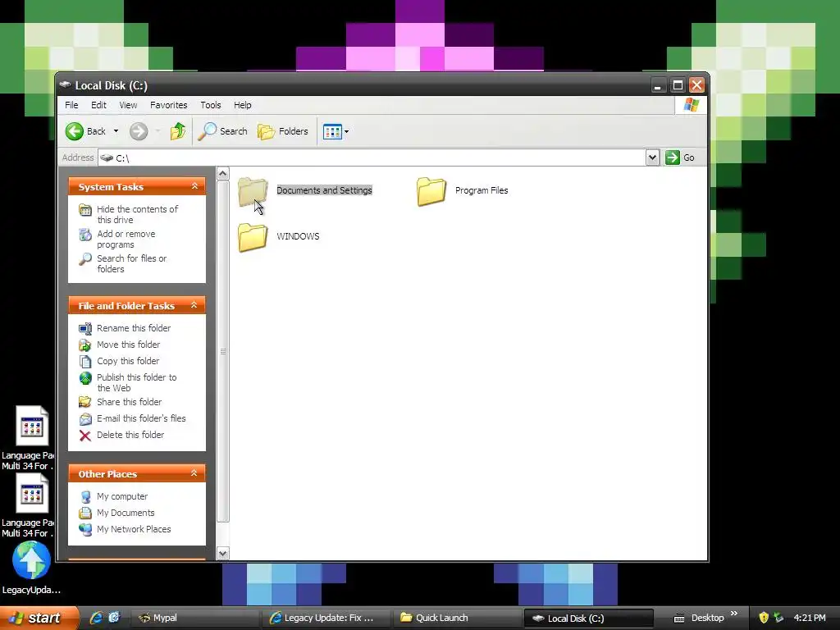Click the Program Files label

tap(482, 190)
